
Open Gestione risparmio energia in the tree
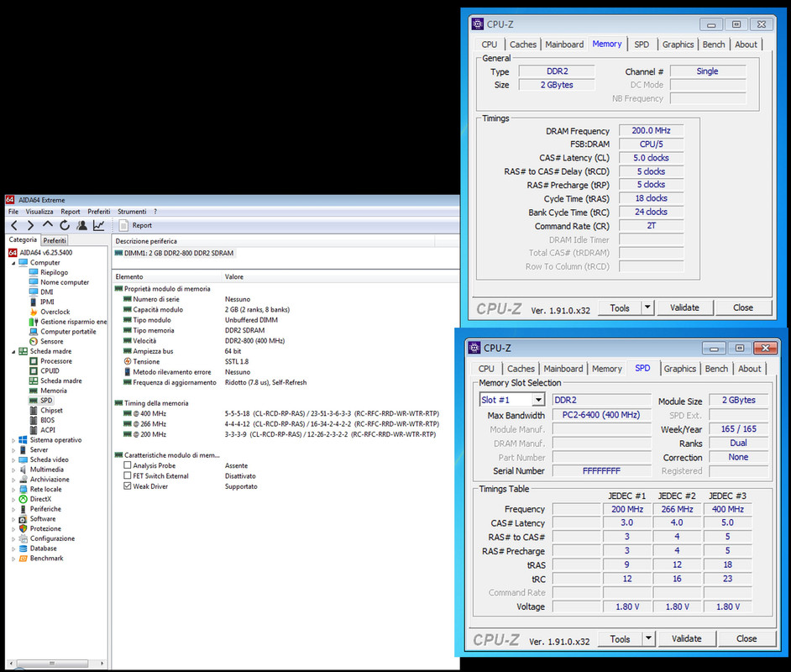68,322
